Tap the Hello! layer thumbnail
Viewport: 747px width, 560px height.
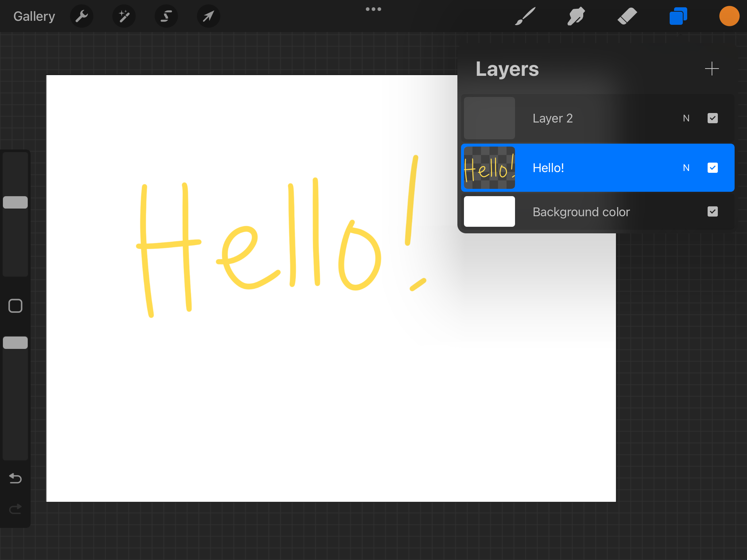click(x=489, y=168)
